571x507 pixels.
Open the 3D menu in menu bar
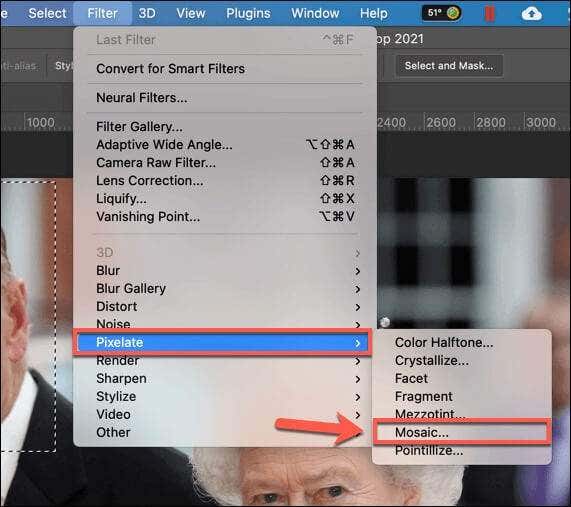point(147,13)
